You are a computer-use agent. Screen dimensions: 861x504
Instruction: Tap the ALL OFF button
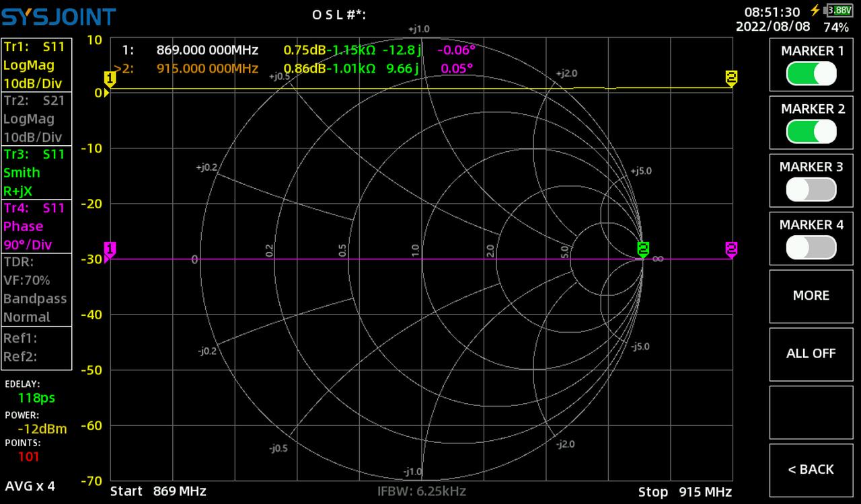point(811,353)
